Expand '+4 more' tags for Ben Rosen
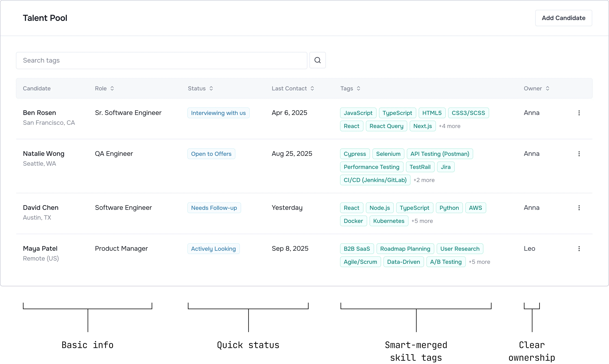 [x=449, y=126]
